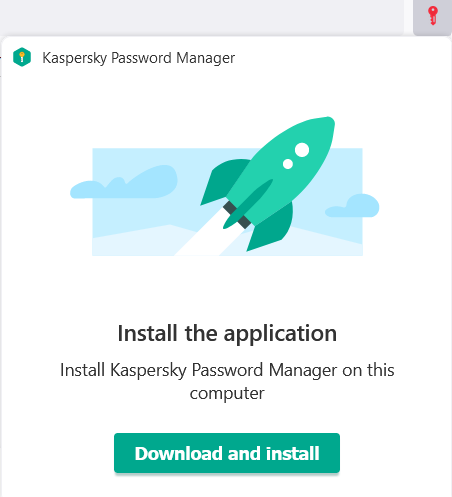The width and height of the screenshot is (452, 497).
Task: Click the empty browser toolbar beside key icon
Action: click(x=202, y=17)
